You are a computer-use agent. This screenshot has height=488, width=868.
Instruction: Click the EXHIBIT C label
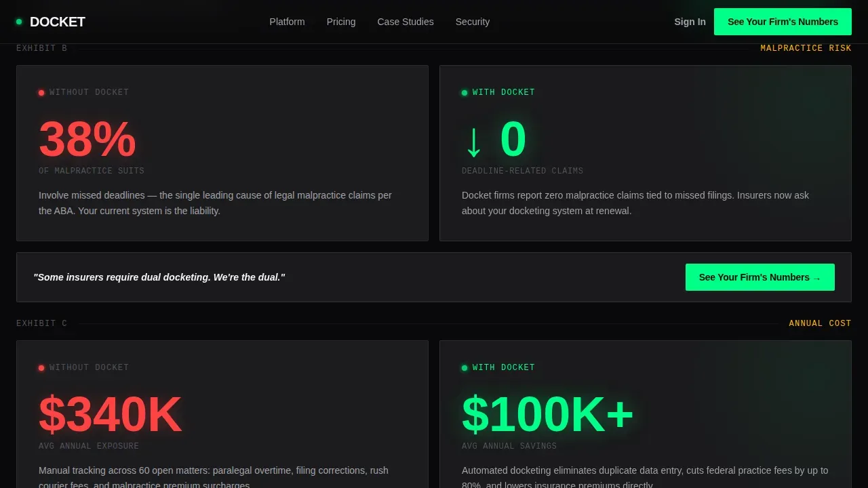42,323
